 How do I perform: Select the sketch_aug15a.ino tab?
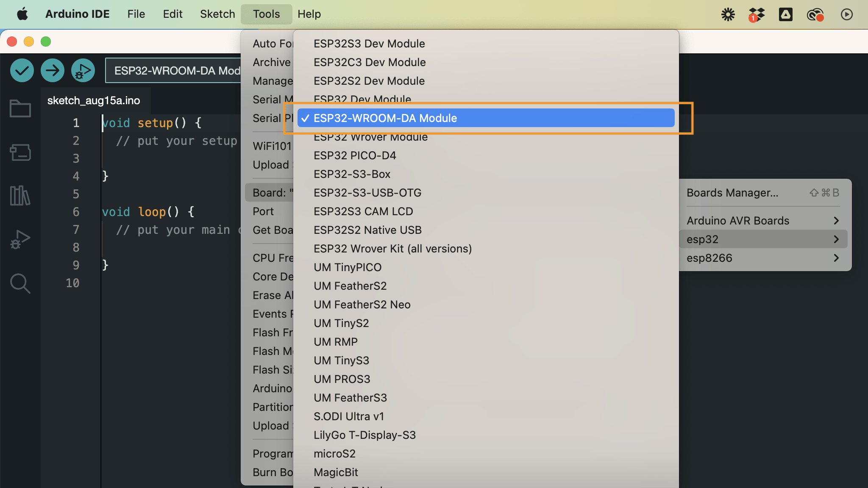(x=94, y=100)
